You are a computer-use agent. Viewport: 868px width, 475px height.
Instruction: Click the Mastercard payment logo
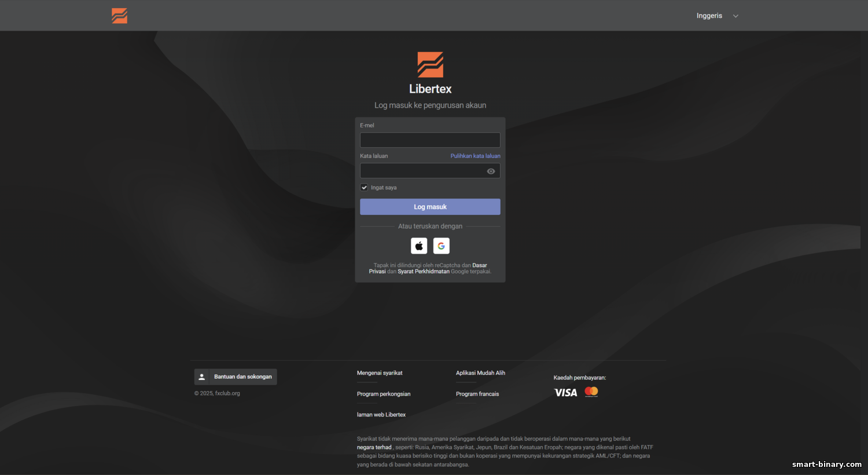point(591,392)
